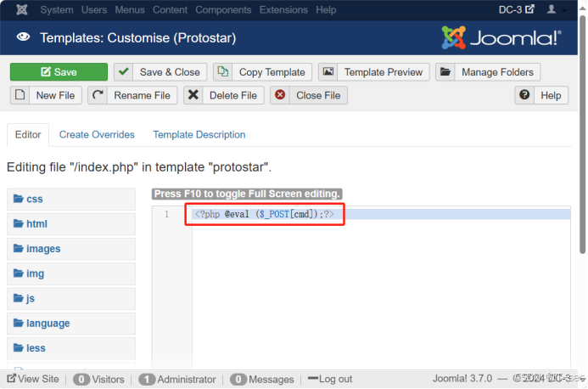
Task: Open the Components menu
Action: tap(223, 9)
